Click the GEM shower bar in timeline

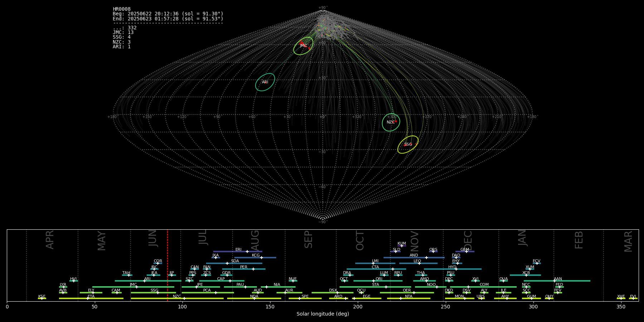point(465,252)
